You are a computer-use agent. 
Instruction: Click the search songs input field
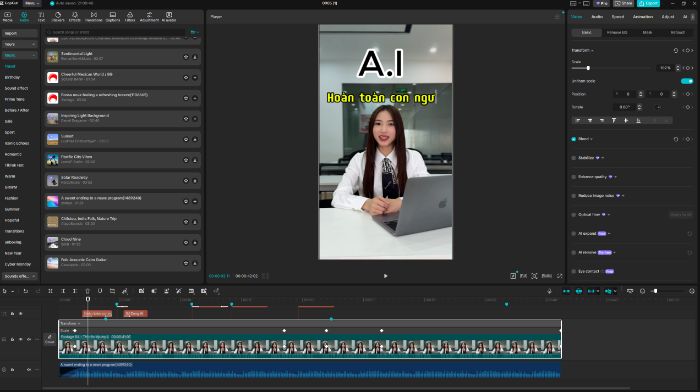[116, 32]
